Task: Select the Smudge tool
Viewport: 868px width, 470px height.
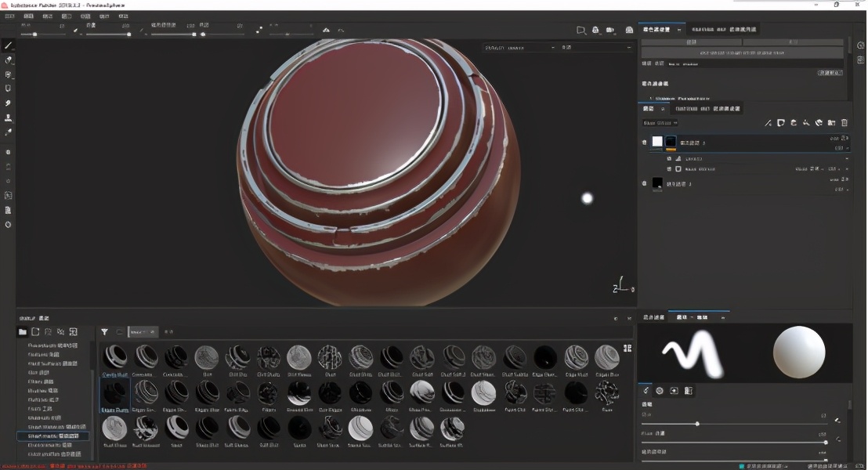Action: click(x=8, y=103)
